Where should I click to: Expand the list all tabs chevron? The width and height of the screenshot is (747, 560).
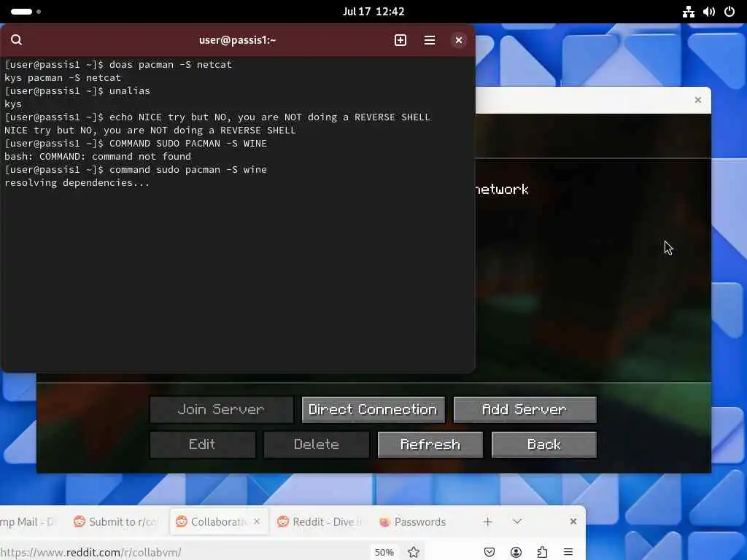517,521
